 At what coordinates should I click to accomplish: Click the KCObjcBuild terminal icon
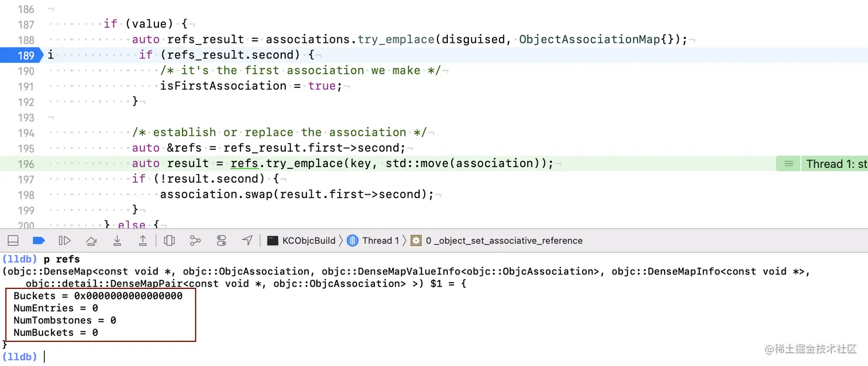point(273,241)
